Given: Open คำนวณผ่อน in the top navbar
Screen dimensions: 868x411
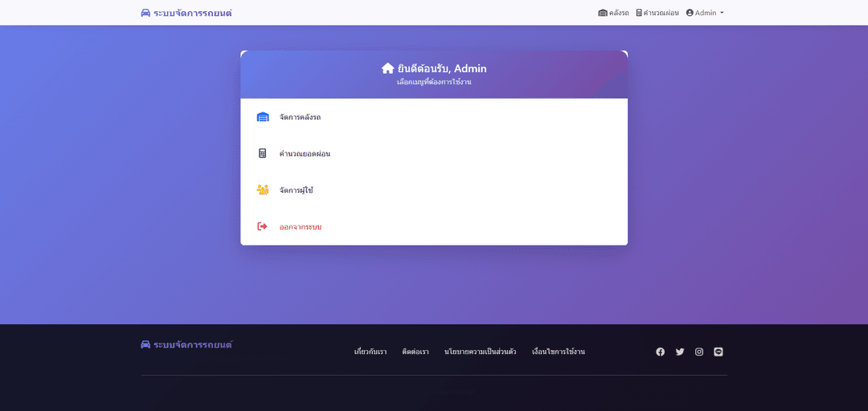Looking at the screenshot, I should (657, 13).
